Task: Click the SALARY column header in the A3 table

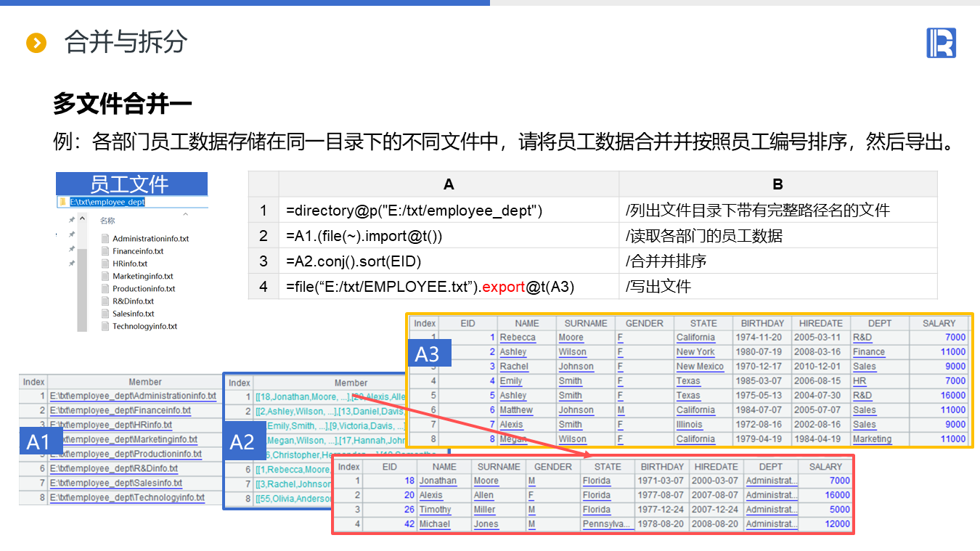Action: (x=939, y=323)
